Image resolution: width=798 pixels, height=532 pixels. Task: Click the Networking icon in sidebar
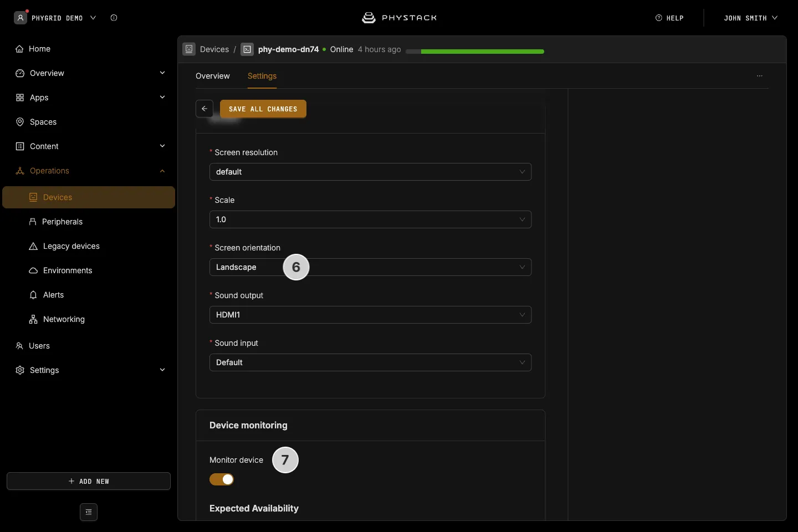point(33,319)
